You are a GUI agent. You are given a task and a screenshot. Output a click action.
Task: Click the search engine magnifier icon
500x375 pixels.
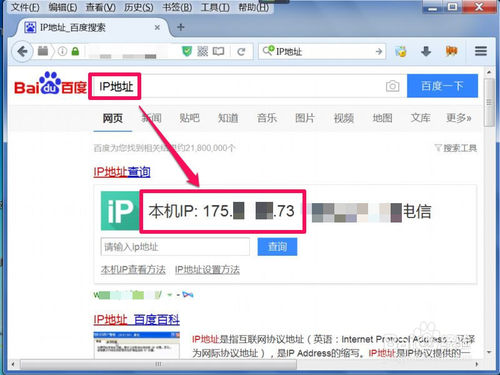coord(268,51)
